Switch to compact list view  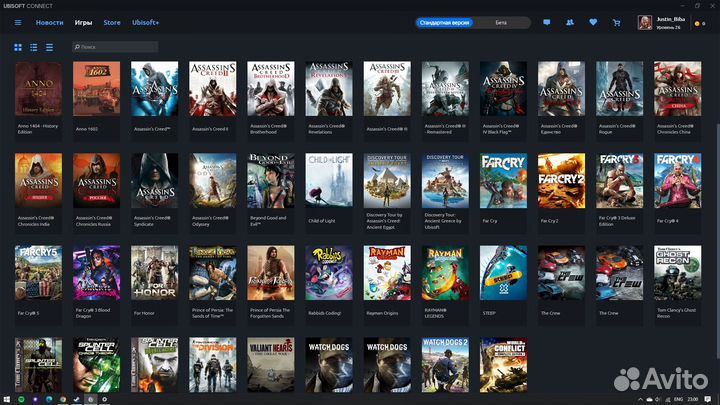[49, 47]
